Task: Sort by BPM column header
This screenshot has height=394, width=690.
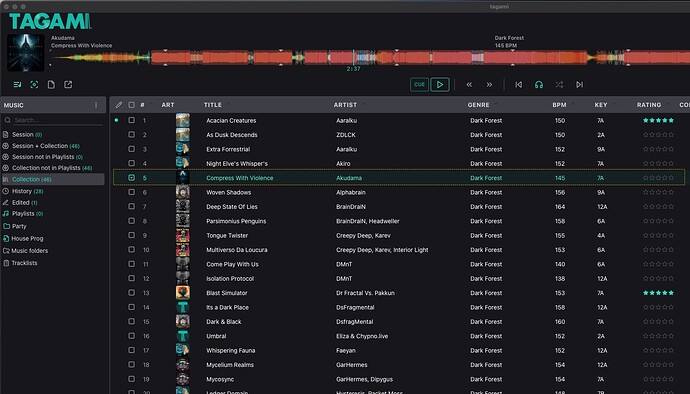Action: [x=559, y=105]
